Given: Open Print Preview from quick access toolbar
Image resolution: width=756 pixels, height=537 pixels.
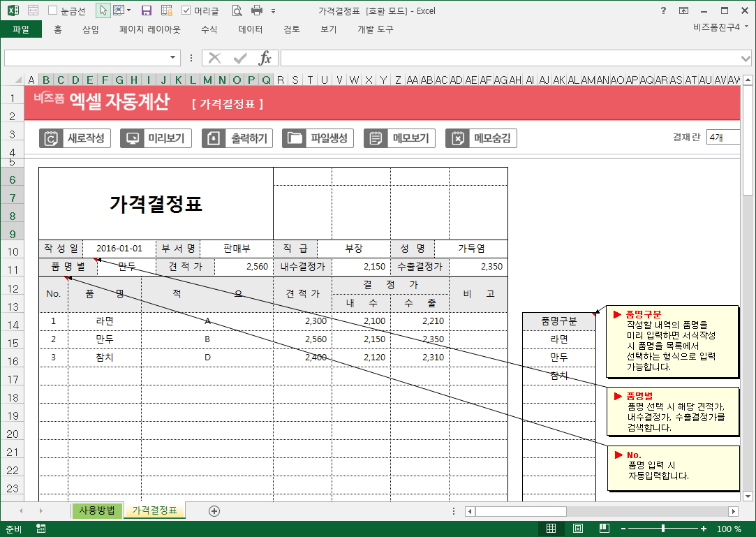Looking at the screenshot, I should [x=237, y=10].
